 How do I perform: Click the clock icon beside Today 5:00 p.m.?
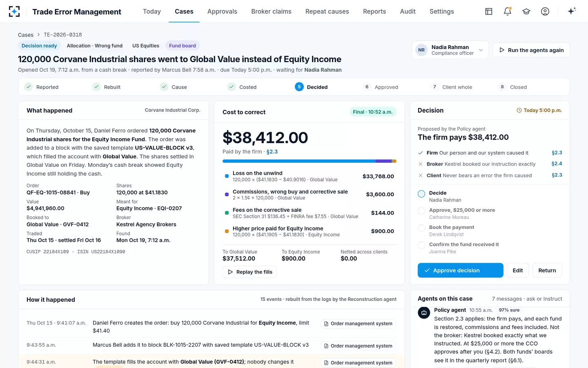(519, 110)
